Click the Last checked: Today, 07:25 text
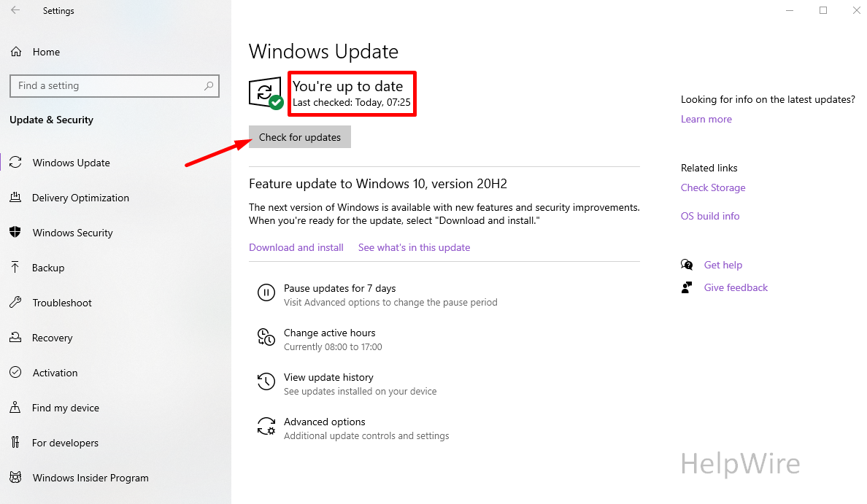Image resolution: width=867 pixels, height=504 pixels. pos(352,102)
